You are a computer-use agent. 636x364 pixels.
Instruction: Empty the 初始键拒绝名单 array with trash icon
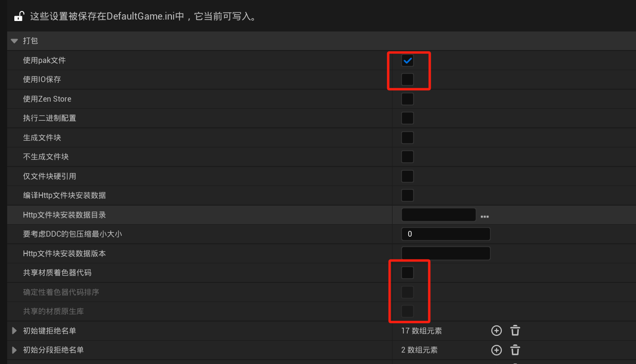[x=515, y=331]
